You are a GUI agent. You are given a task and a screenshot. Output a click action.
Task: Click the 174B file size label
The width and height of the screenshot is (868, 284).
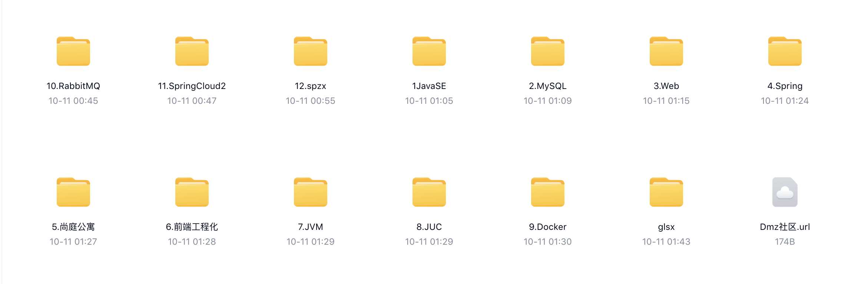point(785,242)
